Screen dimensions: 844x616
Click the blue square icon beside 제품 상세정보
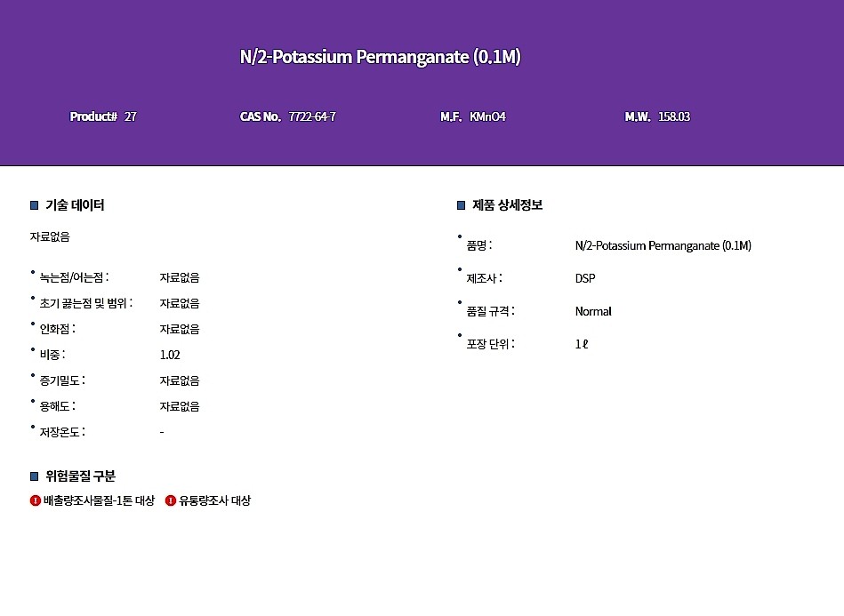pyautogui.click(x=462, y=205)
